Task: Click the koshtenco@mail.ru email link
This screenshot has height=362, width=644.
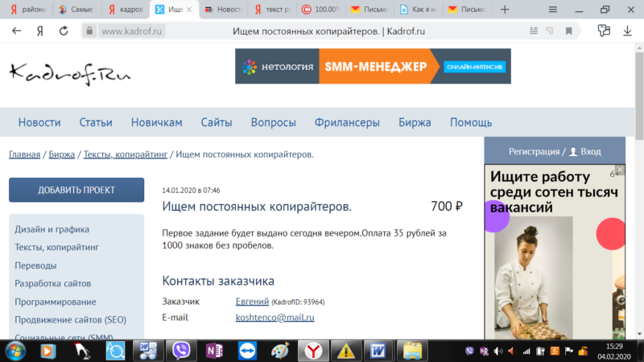Action: [275, 317]
